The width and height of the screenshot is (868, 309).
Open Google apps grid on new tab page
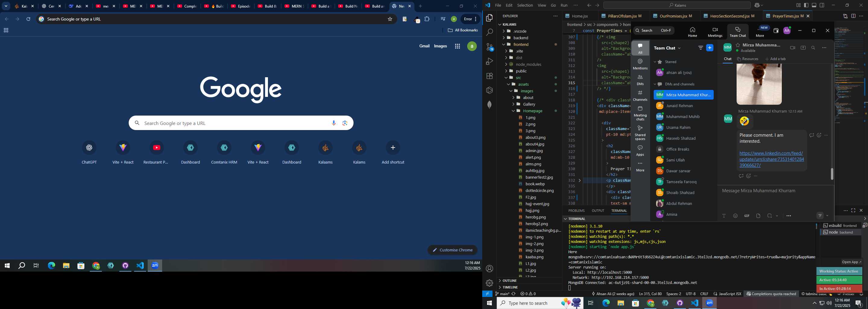tap(458, 46)
